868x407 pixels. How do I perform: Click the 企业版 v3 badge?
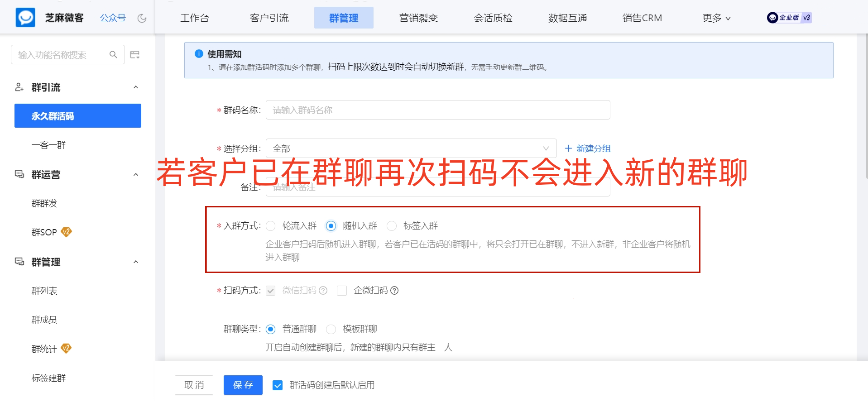click(789, 18)
